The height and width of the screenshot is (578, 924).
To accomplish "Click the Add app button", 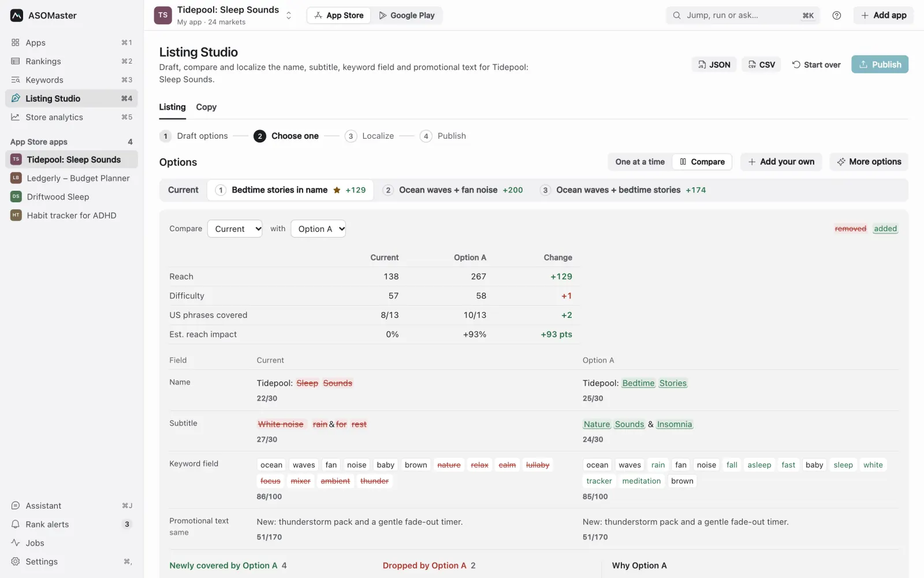I will [884, 16].
